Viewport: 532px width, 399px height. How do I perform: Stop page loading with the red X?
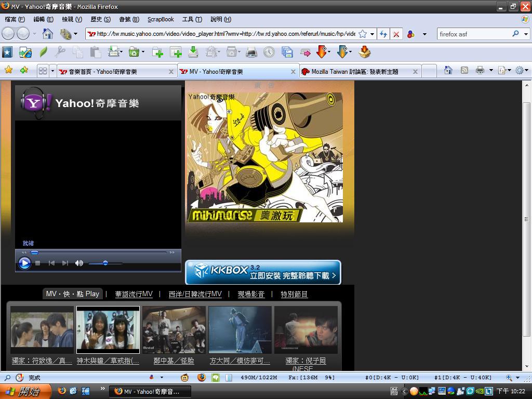pyautogui.click(x=396, y=34)
